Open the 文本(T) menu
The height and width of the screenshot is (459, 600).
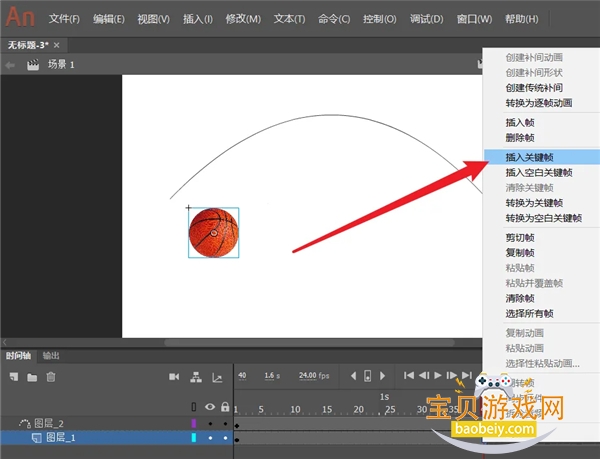[x=289, y=19]
